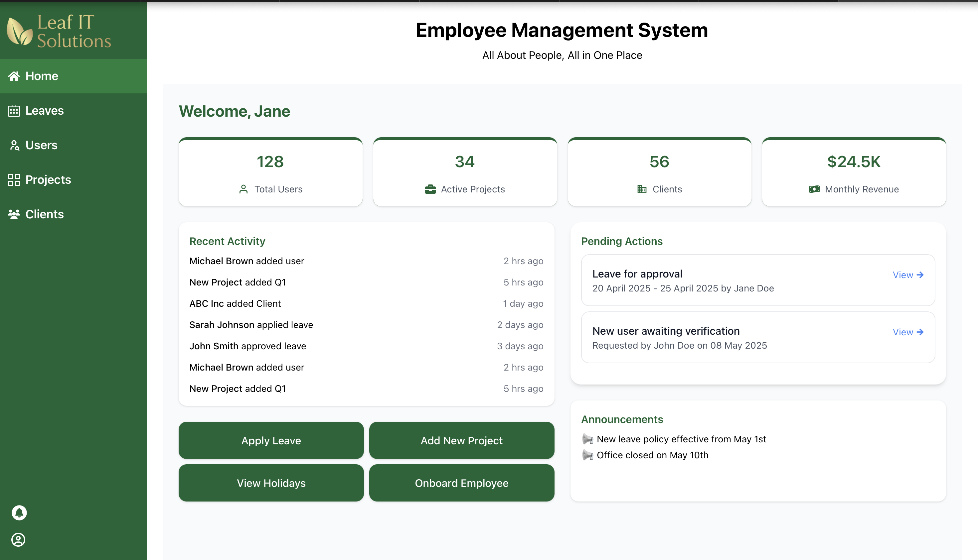Open the Leaves menu item
The height and width of the screenshot is (560, 978).
pyautogui.click(x=44, y=111)
